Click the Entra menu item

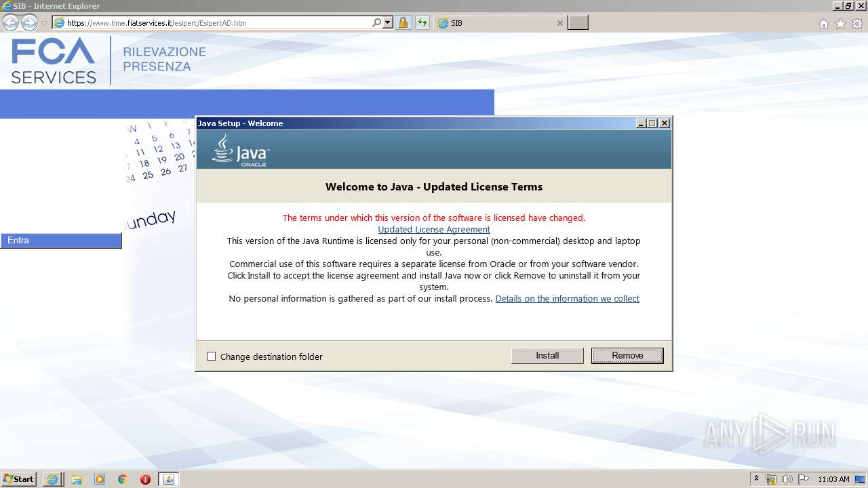[x=61, y=241]
